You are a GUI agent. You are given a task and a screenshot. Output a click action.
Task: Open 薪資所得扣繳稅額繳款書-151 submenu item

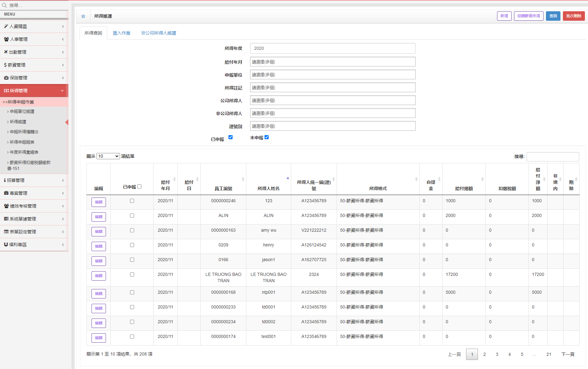29,166
